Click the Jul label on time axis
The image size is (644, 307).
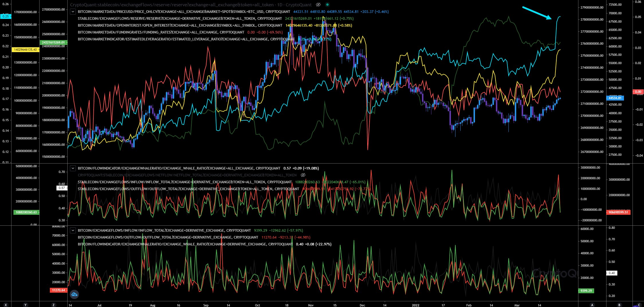(99, 305)
